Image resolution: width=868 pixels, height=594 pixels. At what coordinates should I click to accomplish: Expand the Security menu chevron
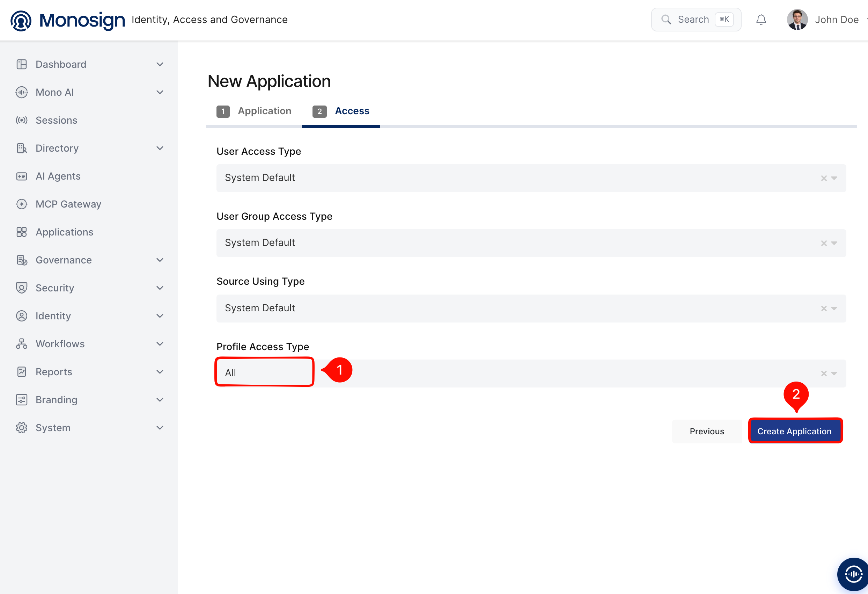tap(160, 288)
